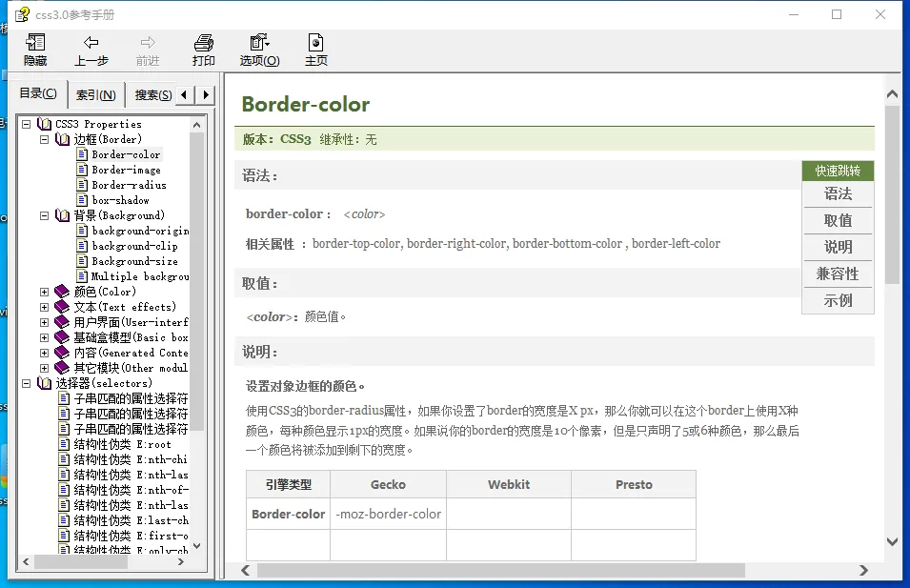Click the book icon next to 基础盒模型

tap(62, 337)
